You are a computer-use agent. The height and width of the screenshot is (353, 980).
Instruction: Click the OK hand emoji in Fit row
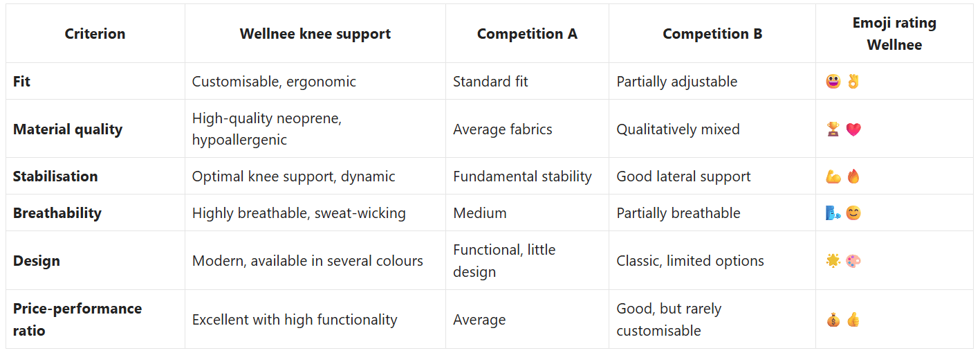click(x=853, y=82)
